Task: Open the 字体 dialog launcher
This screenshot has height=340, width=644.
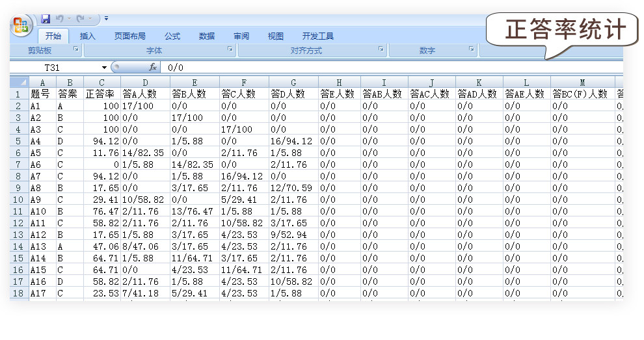Action: pos(230,49)
